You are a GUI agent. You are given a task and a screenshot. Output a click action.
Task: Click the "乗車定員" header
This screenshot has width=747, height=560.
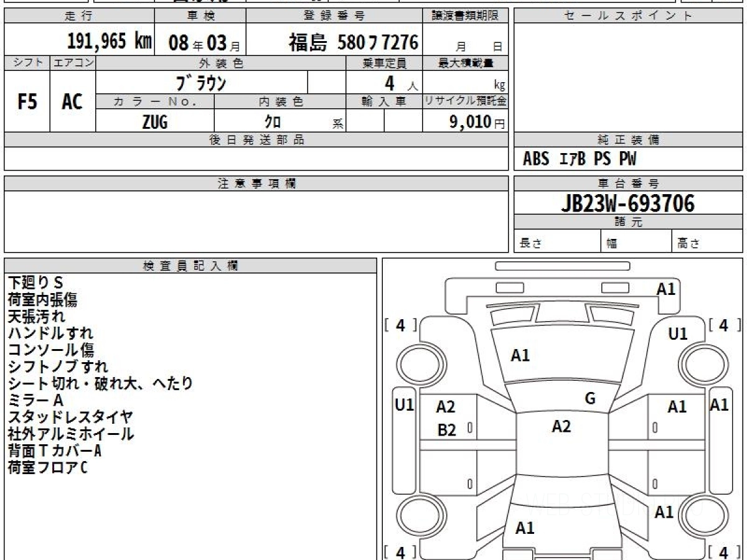point(384,63)
